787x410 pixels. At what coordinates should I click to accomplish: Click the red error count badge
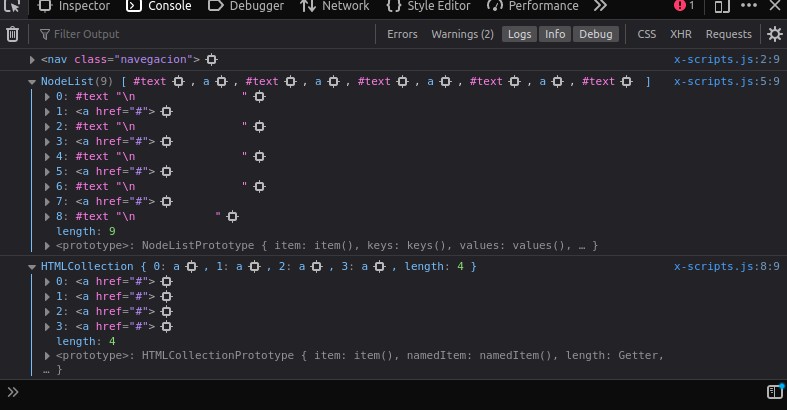coord(684,6)
